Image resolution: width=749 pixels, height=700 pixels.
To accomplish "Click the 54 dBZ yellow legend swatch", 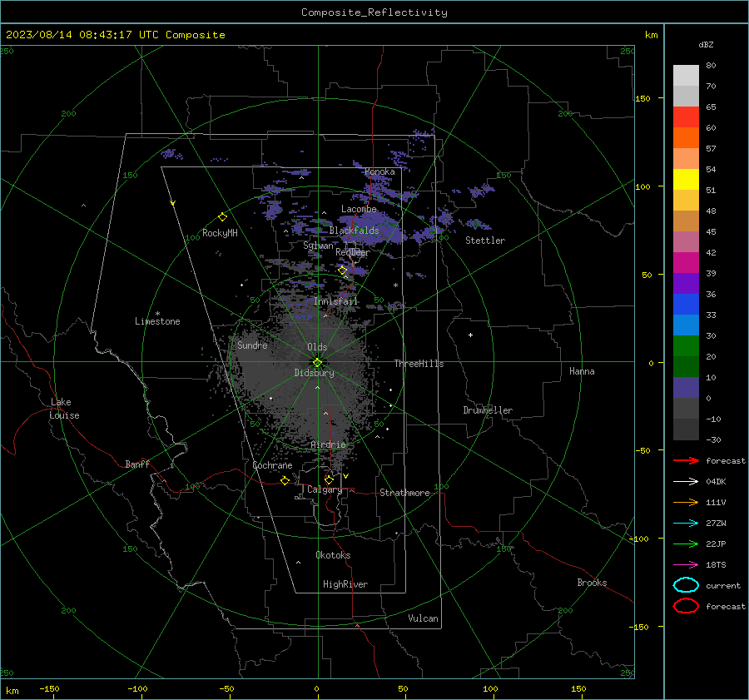I will 686,179.
